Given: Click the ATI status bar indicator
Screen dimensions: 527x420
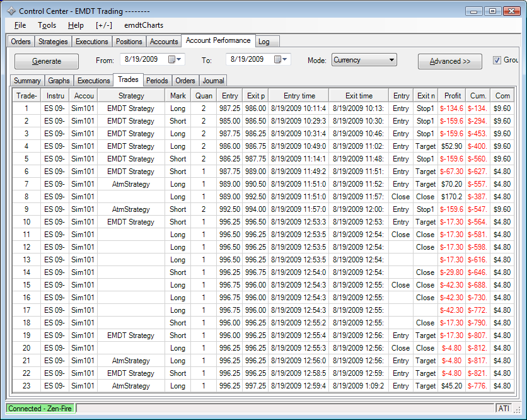Looking at the screenshot, I should point(504,409).
